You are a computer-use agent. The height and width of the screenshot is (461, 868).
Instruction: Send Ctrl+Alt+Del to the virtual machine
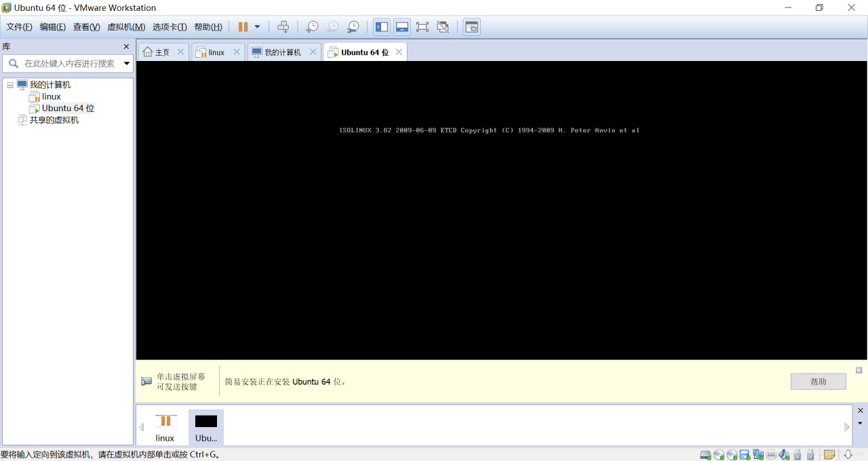[x=283, y=27]
